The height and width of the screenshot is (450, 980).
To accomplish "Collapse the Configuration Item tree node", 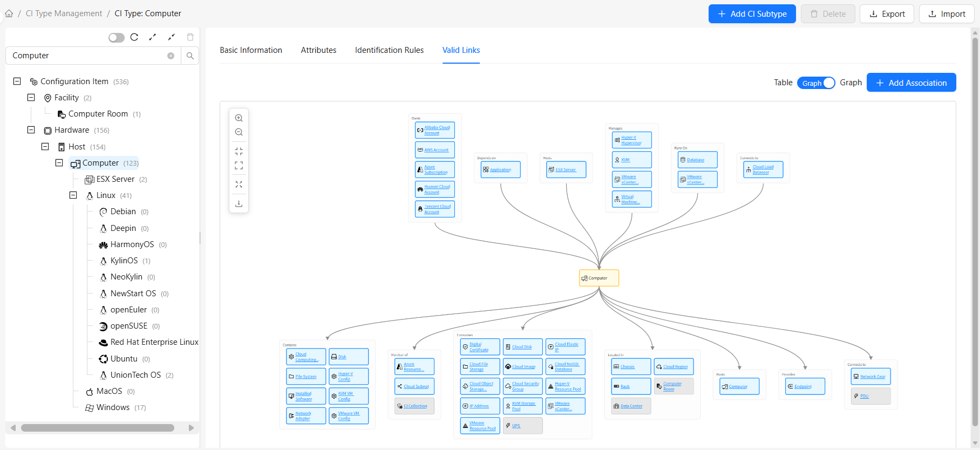I will click(x=17, y=81).
